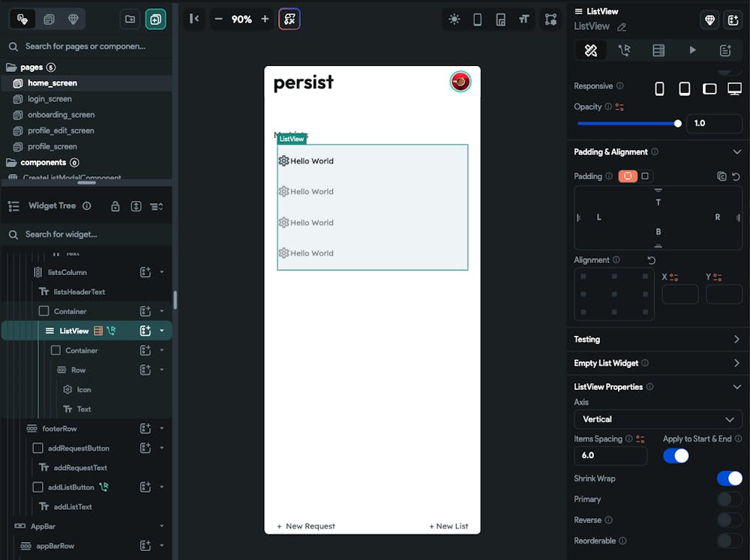Zoom in the canvas with plus
Viewport: 750px width, 560px height.
(x=265, y=19)
